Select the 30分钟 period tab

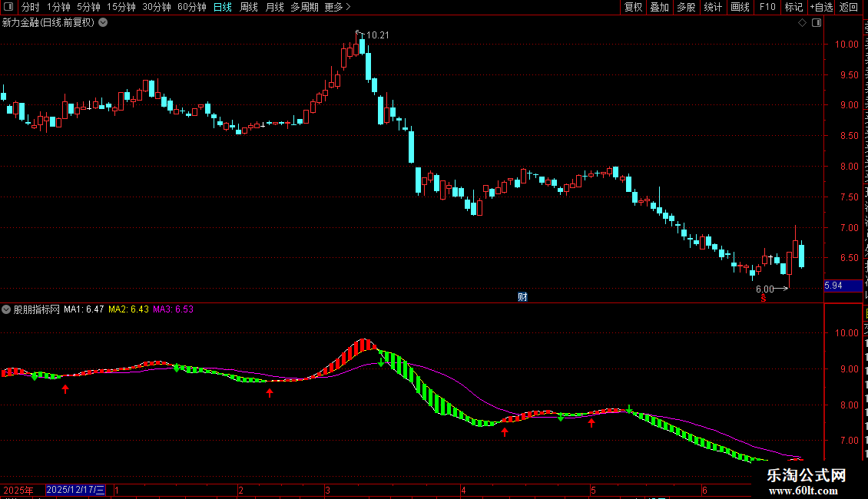pos(157,7)
